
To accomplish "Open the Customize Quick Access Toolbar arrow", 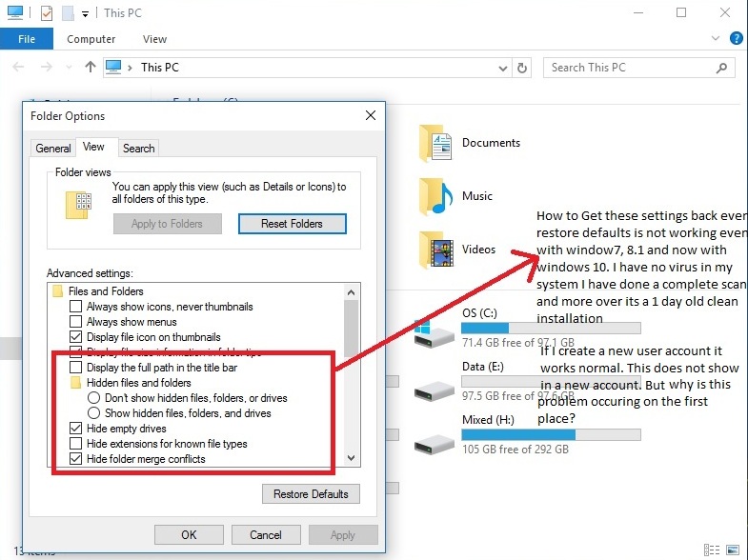I will (x=85, y=14).
